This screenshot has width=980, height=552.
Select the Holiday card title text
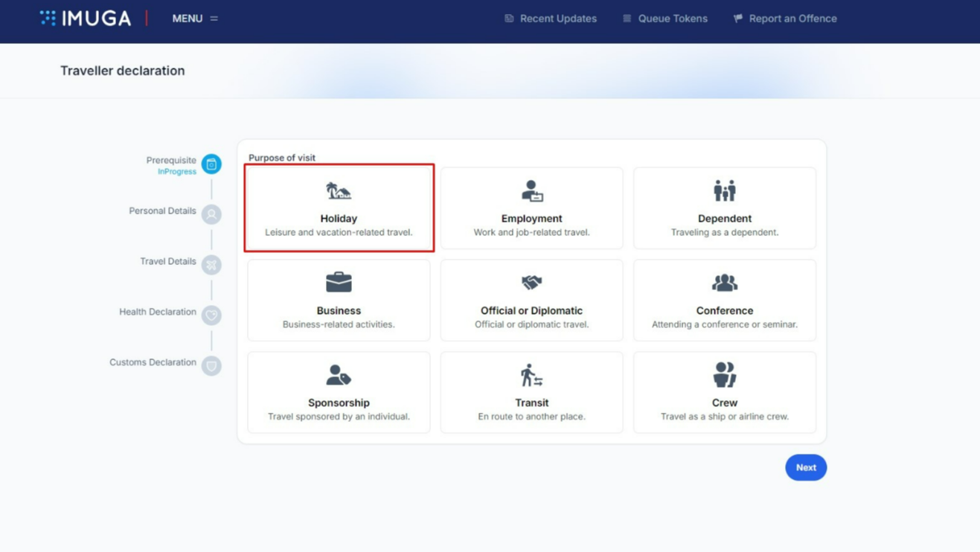coord(339,219)
